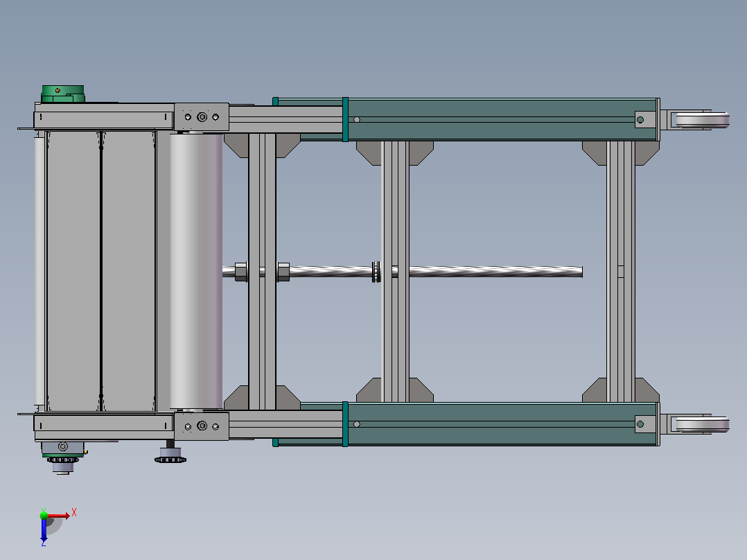Click the green Y axis ball of triad

tap(44, 515)
